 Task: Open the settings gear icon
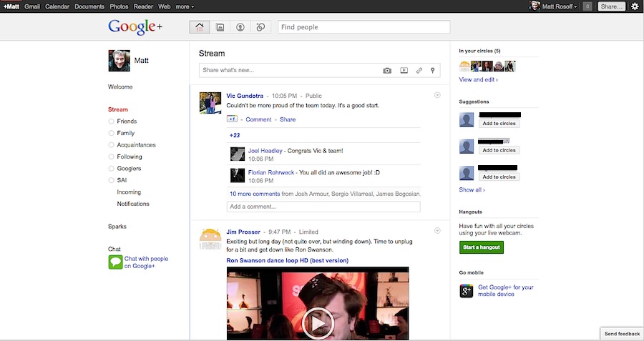pyautogui.click(x=635, y=6)
